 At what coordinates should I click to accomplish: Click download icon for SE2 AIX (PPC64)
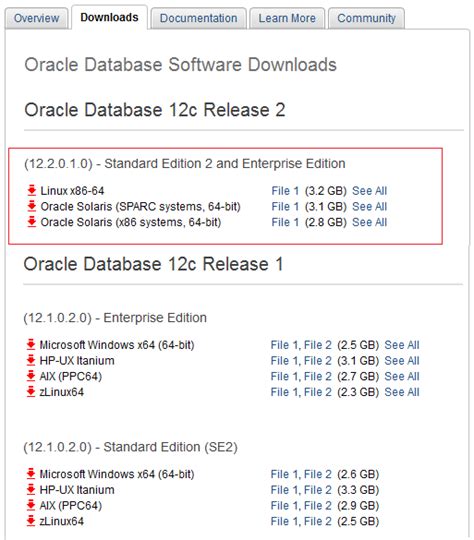31,505
